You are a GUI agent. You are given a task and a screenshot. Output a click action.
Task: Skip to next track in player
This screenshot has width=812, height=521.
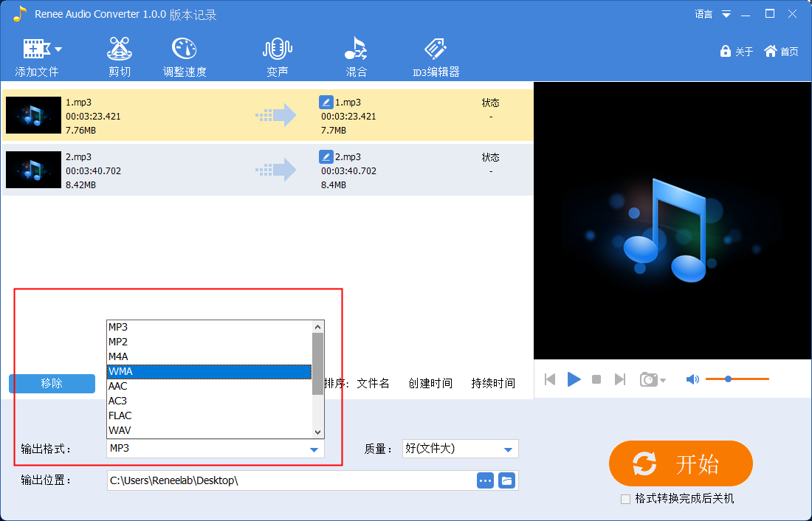[620, 379]
